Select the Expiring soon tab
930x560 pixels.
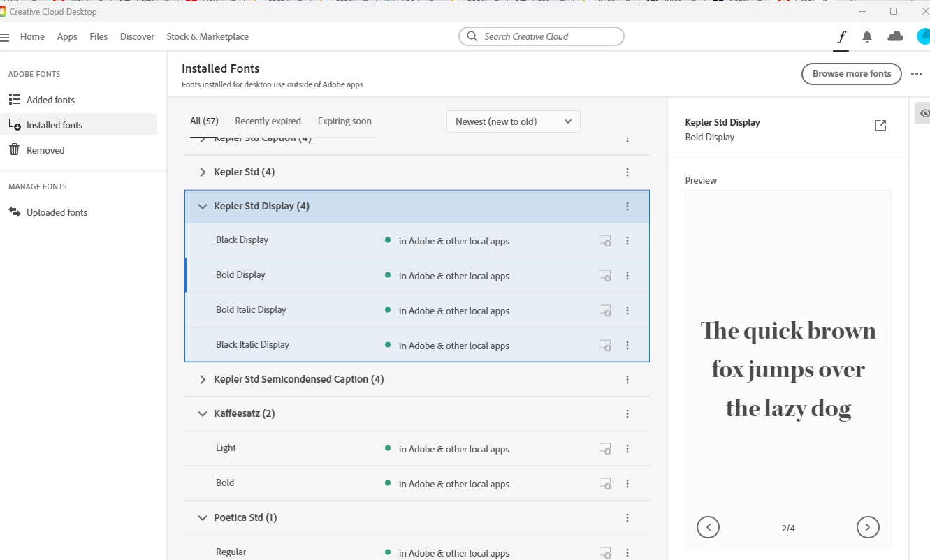pyautogui.click(x=344, y=121)
